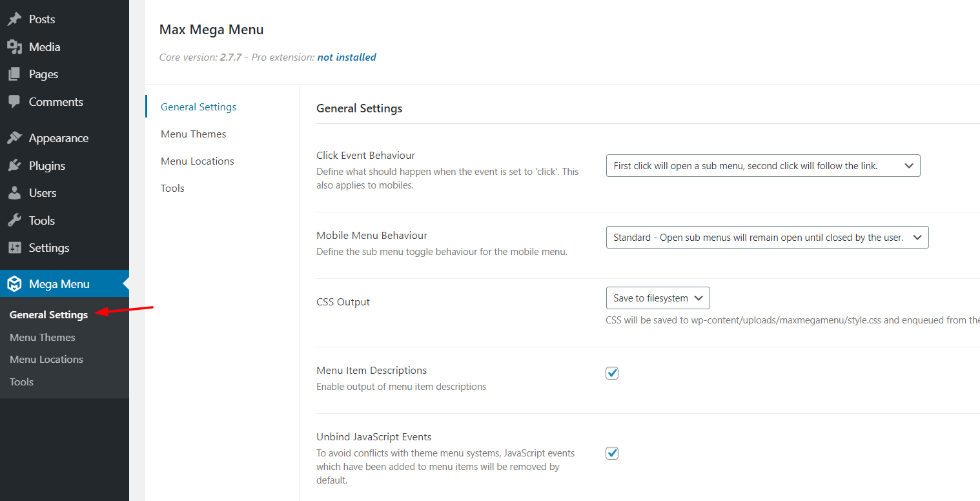Screen dimensions: 980x501
Task: Click the Plugins plug icon
Action: click(14, 166)
